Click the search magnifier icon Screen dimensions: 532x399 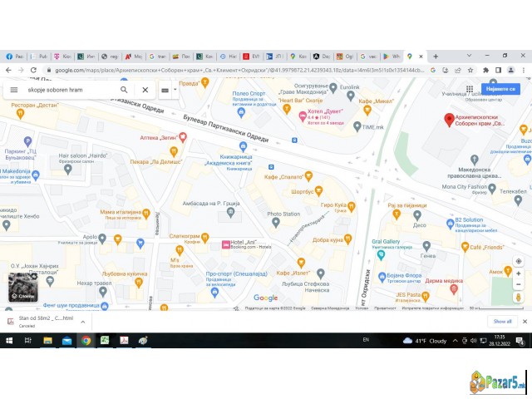(x=124, y=90)
